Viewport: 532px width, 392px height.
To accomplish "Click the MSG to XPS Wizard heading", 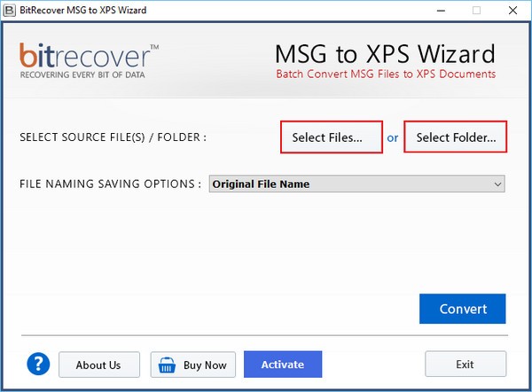I will [x=386, y=53].
